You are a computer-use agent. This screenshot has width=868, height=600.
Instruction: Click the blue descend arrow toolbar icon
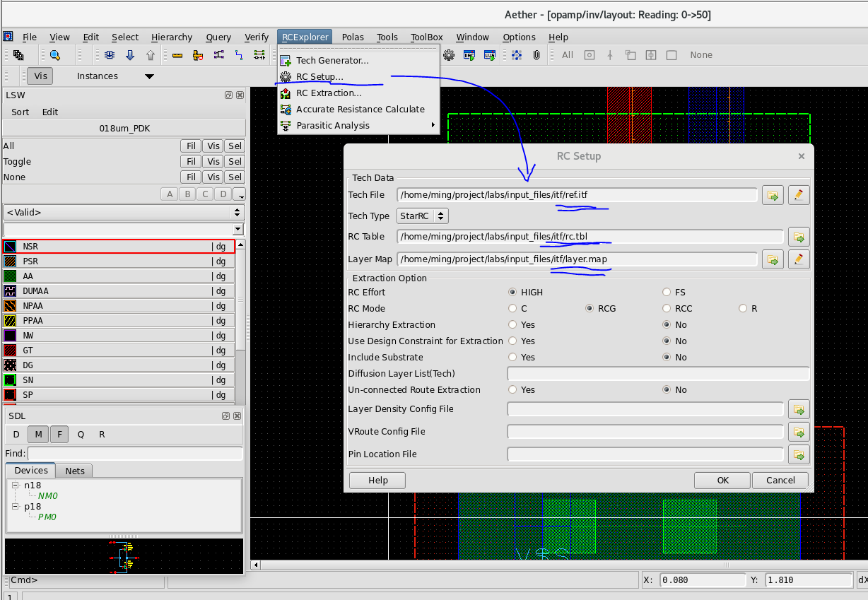130,55
